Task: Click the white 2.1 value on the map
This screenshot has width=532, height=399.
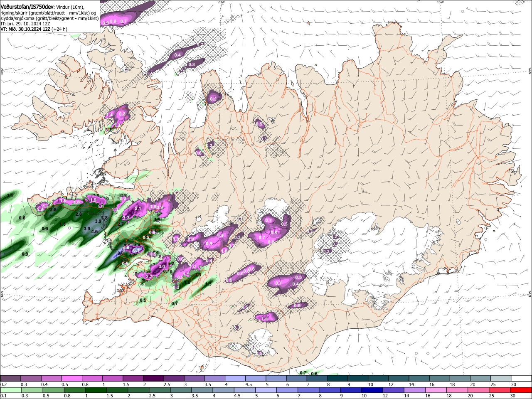Action: click(x=138, y=209)
